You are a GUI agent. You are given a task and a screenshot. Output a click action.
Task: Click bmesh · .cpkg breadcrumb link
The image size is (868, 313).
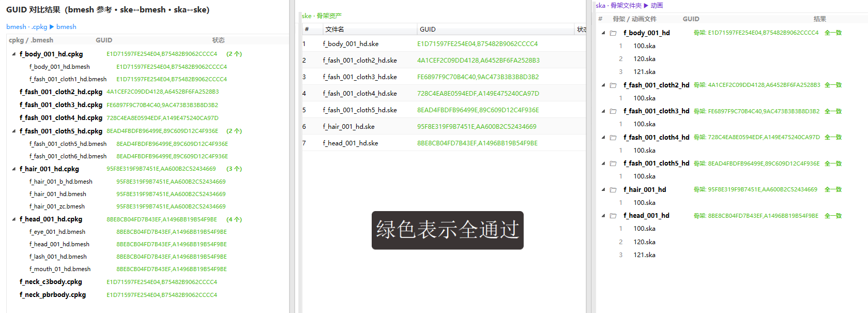coord(26,27)
